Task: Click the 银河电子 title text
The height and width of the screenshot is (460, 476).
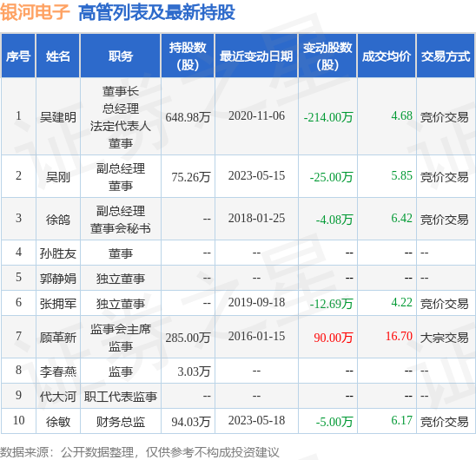Action: (x=35, y=12)
